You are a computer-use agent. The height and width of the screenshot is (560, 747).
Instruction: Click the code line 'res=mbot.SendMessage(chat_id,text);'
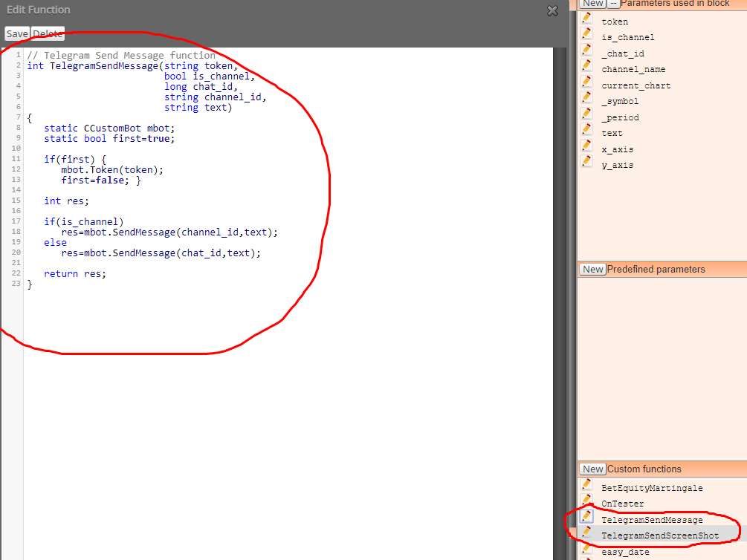coord(161,253)
